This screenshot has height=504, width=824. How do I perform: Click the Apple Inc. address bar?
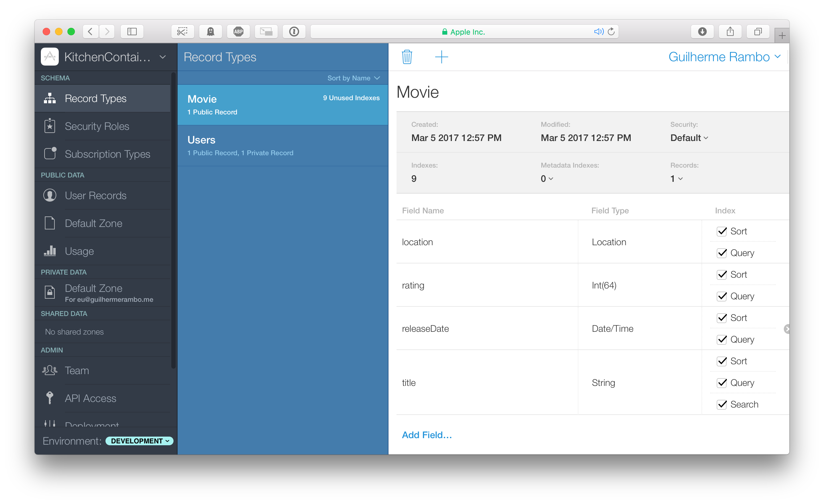464,32
